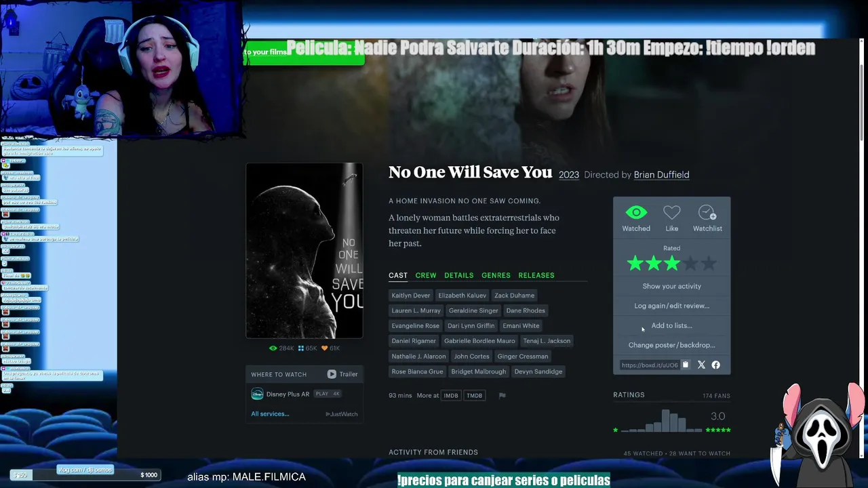This screenshot has width=868, height=488.
Task: Open Kaitlyn Dever's cast page
Action: click(x=411, y=296)
